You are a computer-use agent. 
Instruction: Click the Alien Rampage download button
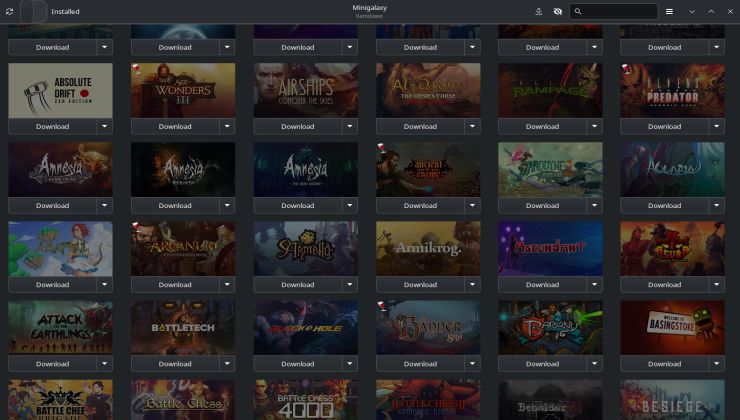coord(542,127)
